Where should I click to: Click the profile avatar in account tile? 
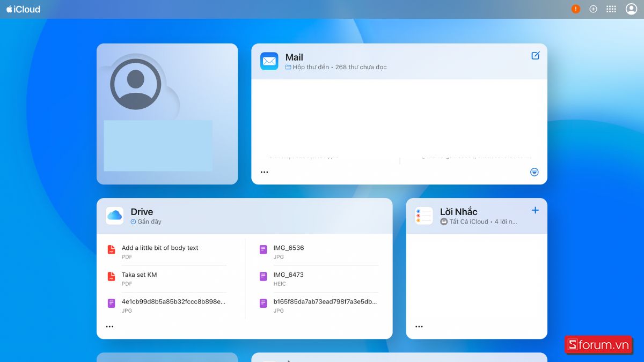[x=136, y=84]
